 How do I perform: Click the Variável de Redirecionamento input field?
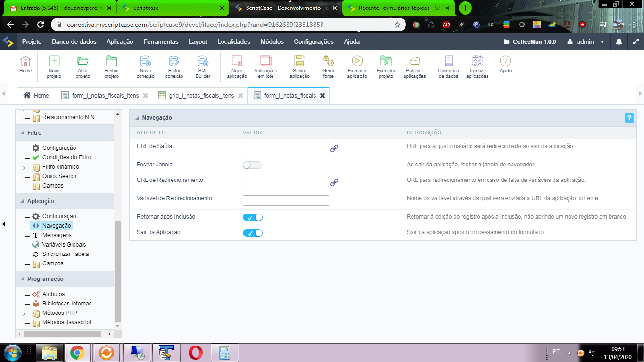285,200
